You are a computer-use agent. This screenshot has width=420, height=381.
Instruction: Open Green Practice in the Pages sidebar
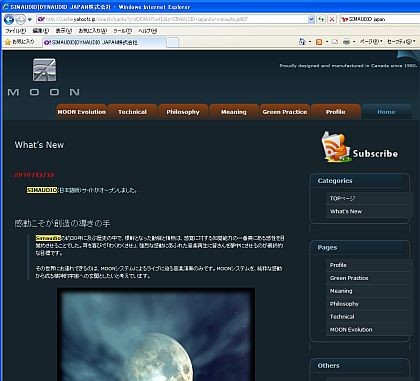coord(349,278)
